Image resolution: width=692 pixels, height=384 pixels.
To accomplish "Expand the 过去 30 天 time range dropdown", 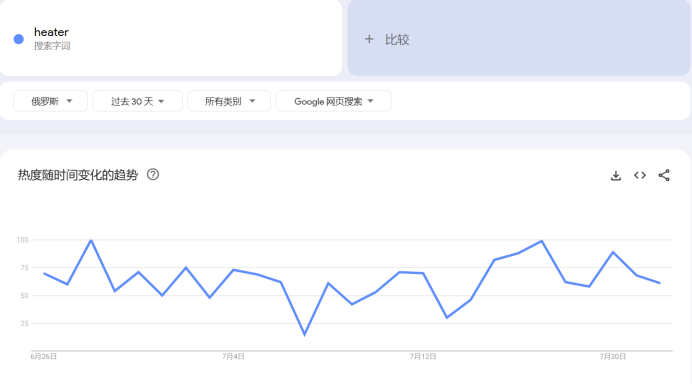I will 137,101.
